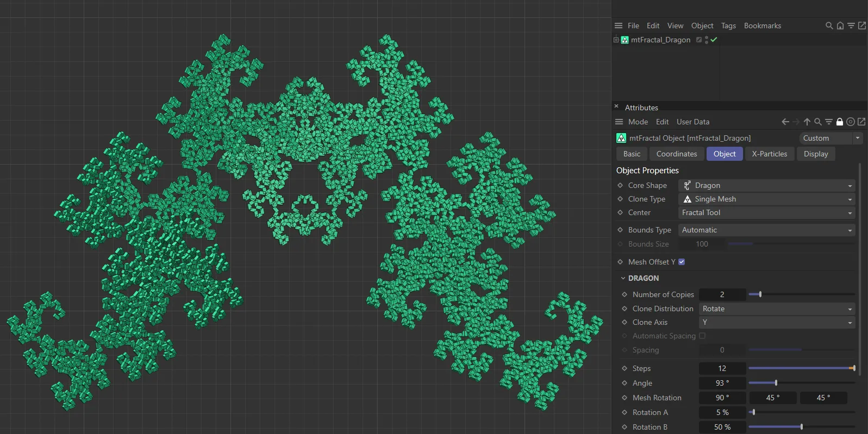This screenshot has width=868, height=434.
Task: Click the new target circle icon in Attributes
Action: click(x=851, y=122)
